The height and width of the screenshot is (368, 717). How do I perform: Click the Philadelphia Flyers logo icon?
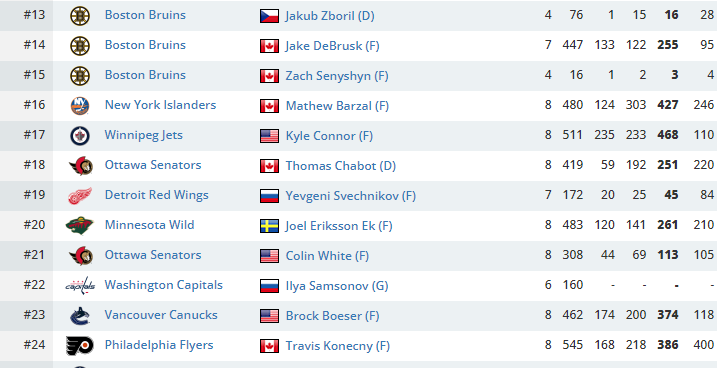[80, 346]
